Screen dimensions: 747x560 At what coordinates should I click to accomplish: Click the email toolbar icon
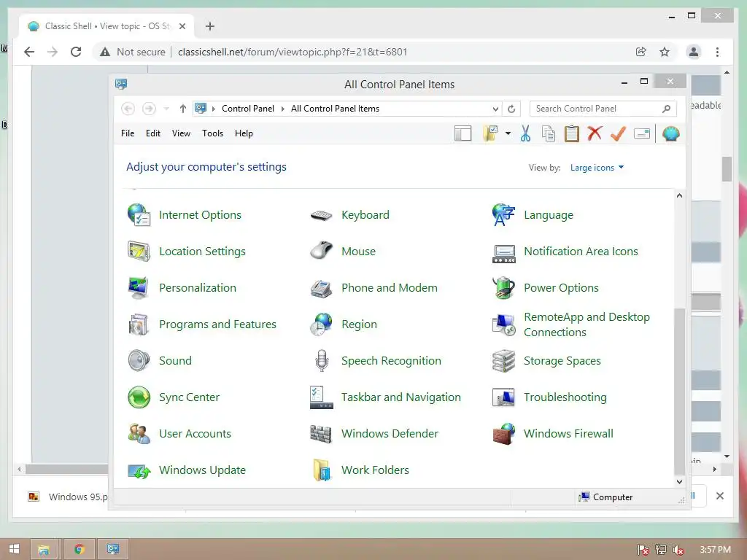642,134
